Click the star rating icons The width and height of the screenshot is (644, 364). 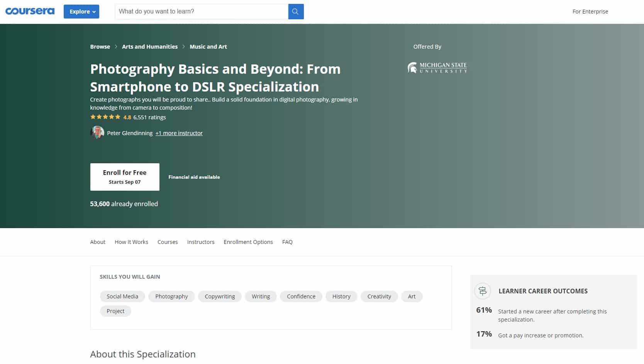pyautogui.click(x=105, y=117)
